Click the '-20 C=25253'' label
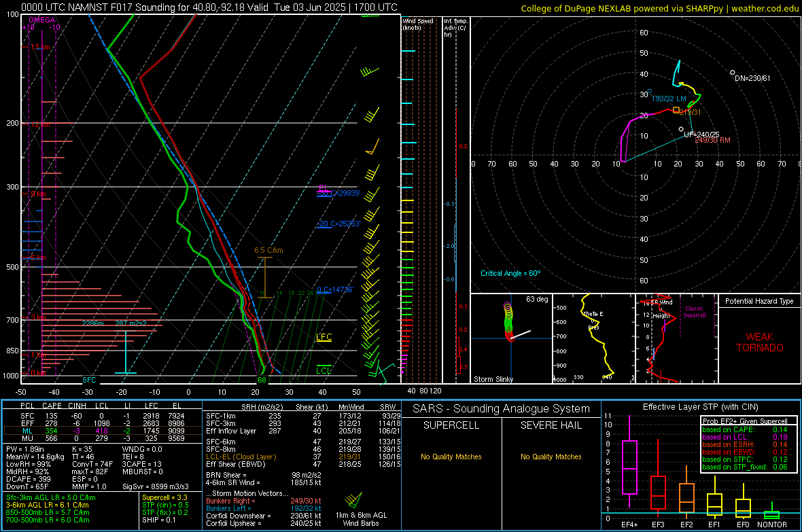 [x=338, y=224]
